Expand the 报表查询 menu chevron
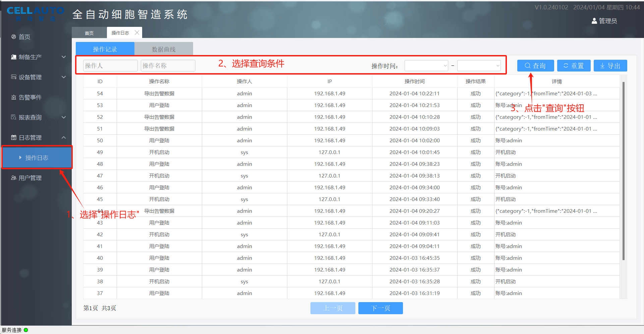This screenshot has height=334, width=644. click(x=64, y=117)
